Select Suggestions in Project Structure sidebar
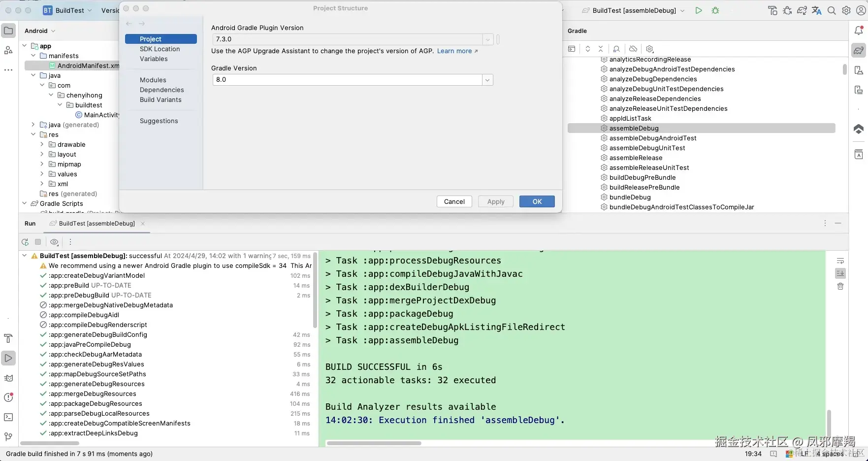The image size is (868, 461). [159, 121]
